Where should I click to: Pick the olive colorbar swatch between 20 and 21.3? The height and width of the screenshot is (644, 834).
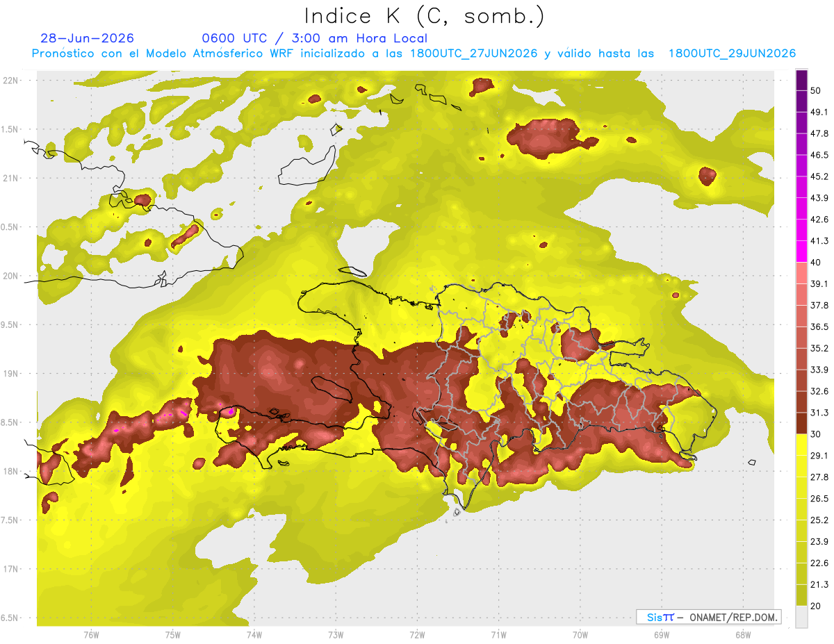click(801, 595)
